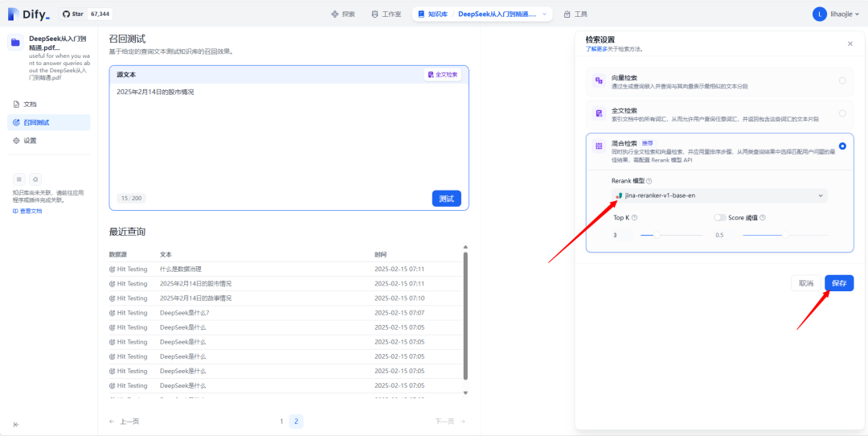868x436 pixels.
Task: Open the 工具 tools tab
Action: click(575, 14)
